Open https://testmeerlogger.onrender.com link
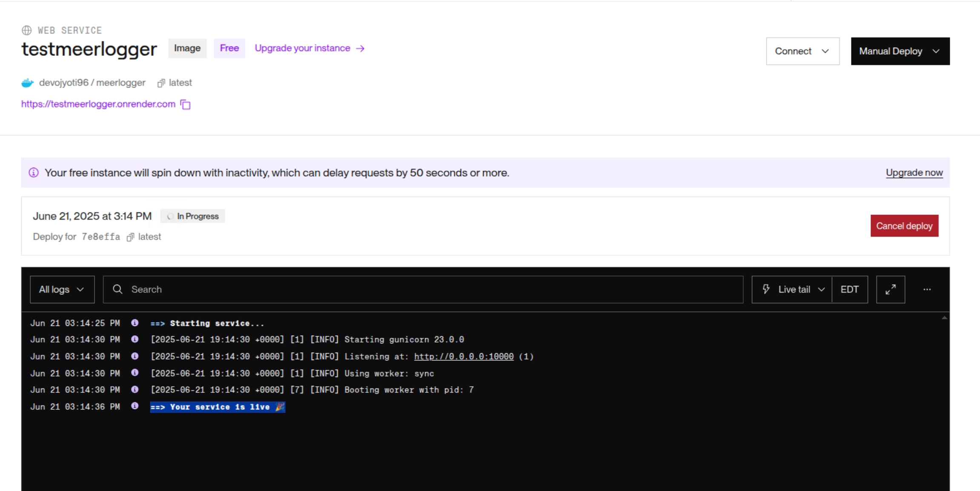The height and width of the screenshot is (491, 980). 98,104
